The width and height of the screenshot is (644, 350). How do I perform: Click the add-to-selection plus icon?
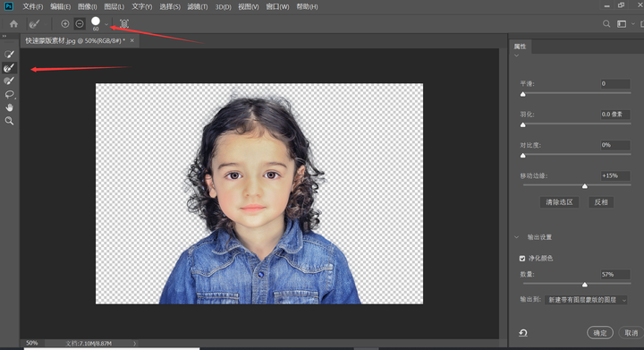[x=65, y=24]
